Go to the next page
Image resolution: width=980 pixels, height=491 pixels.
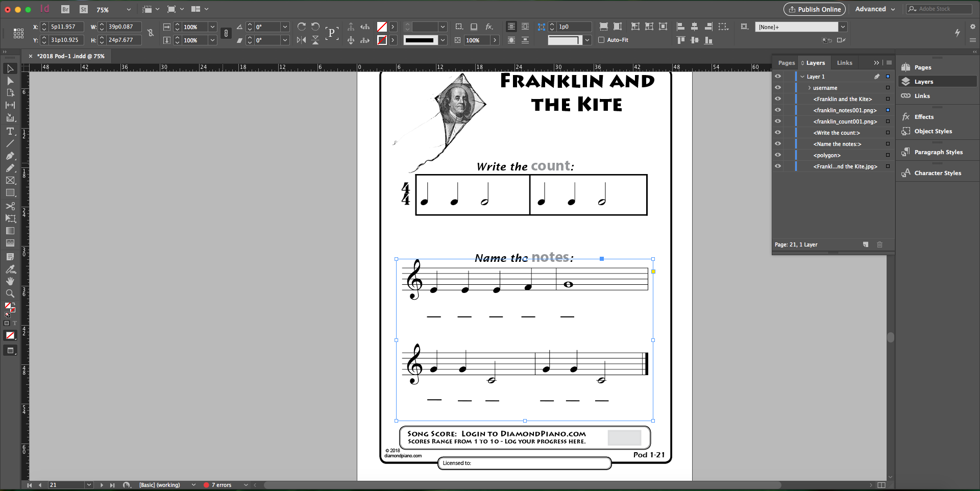point(102,485)
